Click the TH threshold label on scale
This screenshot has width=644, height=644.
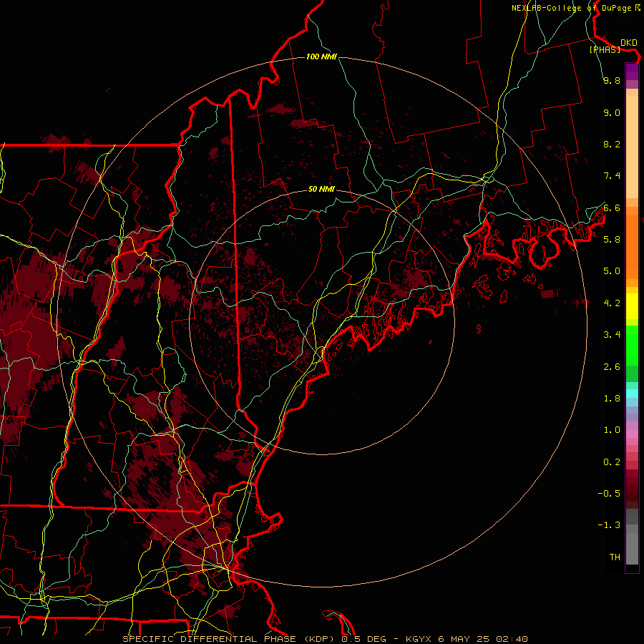tap(615, 557)
